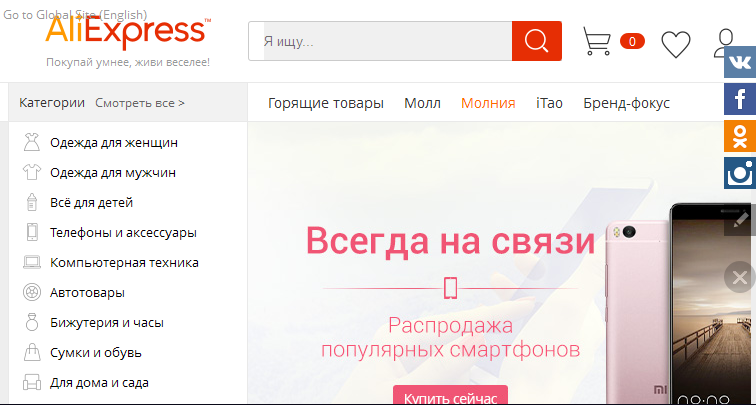Open the Горящие товары tab
The image size is (756, 405).
click(326, 103)
